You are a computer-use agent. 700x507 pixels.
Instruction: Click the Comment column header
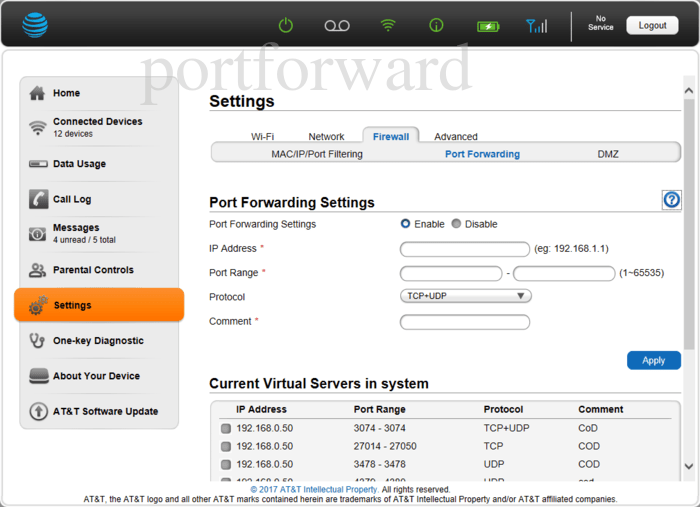click(600, 409)
